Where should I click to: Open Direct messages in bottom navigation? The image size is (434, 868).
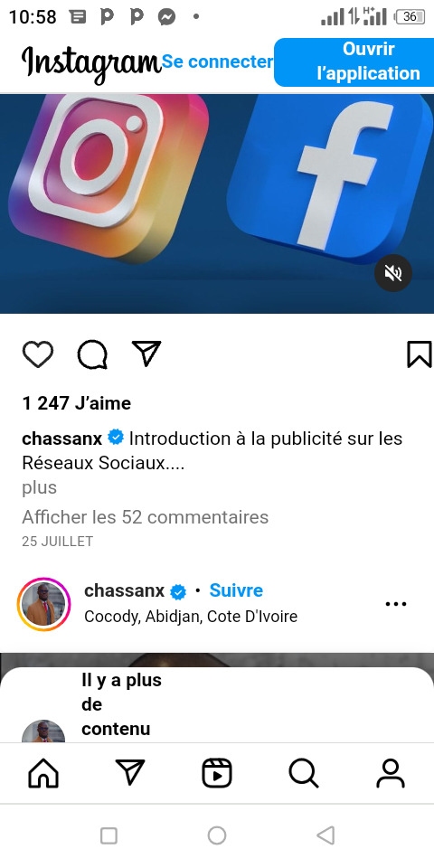[x=130, y=771]
